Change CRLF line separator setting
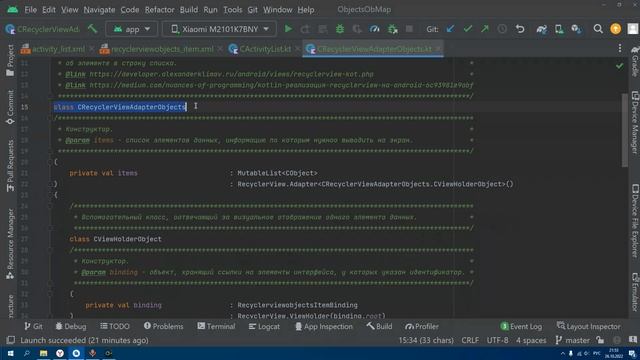 (x=470, y=340)
